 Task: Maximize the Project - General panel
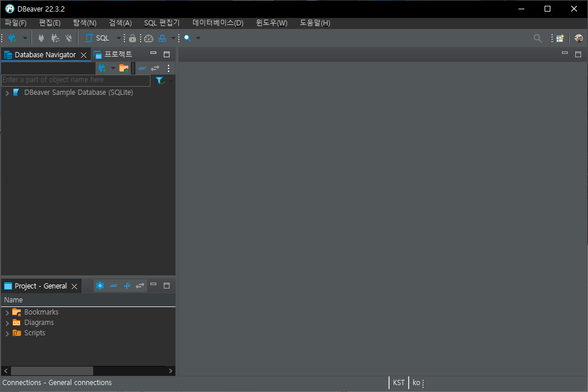167,286
